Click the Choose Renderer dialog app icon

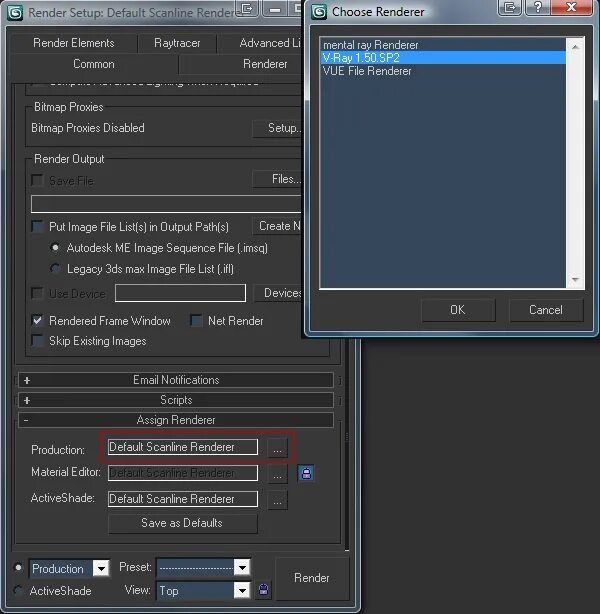[319, 12]
